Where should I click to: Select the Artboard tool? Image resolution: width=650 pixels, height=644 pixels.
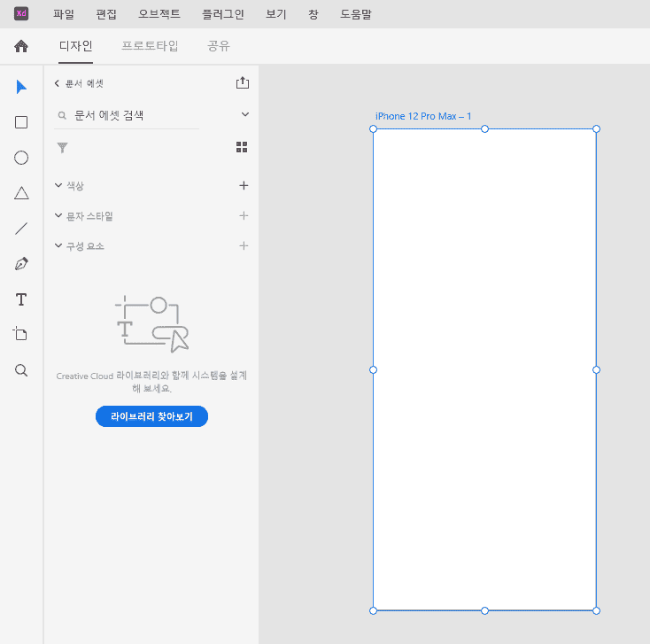tap(21, 334)
